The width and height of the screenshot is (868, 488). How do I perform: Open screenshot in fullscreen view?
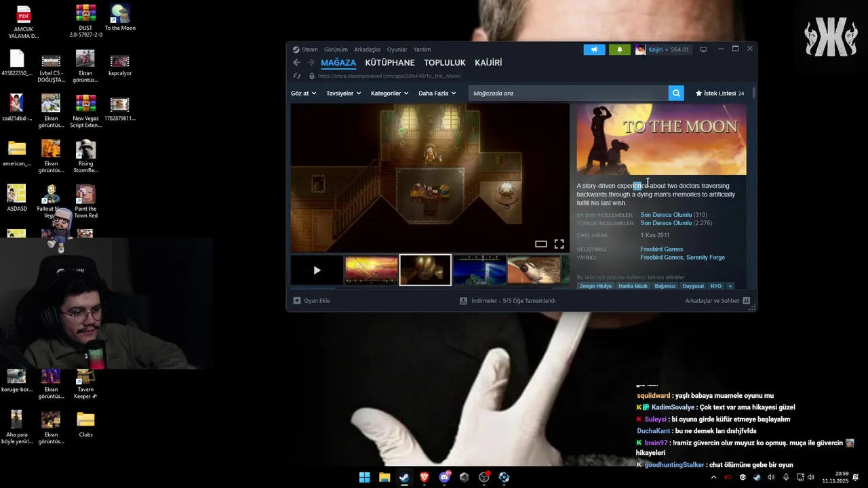559,244
